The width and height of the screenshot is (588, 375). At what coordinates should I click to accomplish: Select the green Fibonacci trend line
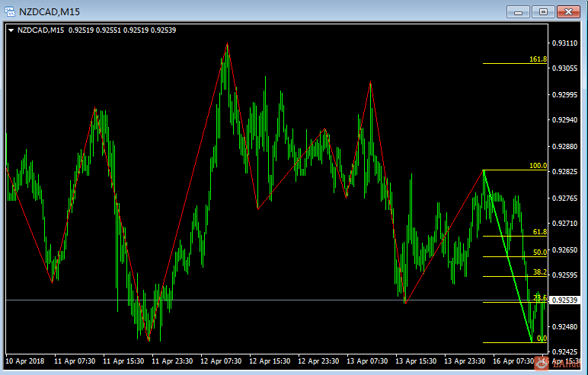pyautogui.click(x=507, y=256)
